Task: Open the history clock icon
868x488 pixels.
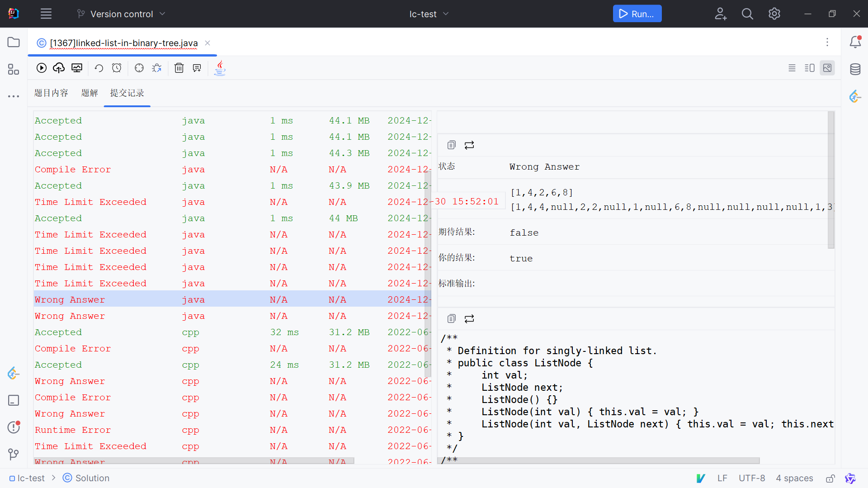Action: (117, 68)
